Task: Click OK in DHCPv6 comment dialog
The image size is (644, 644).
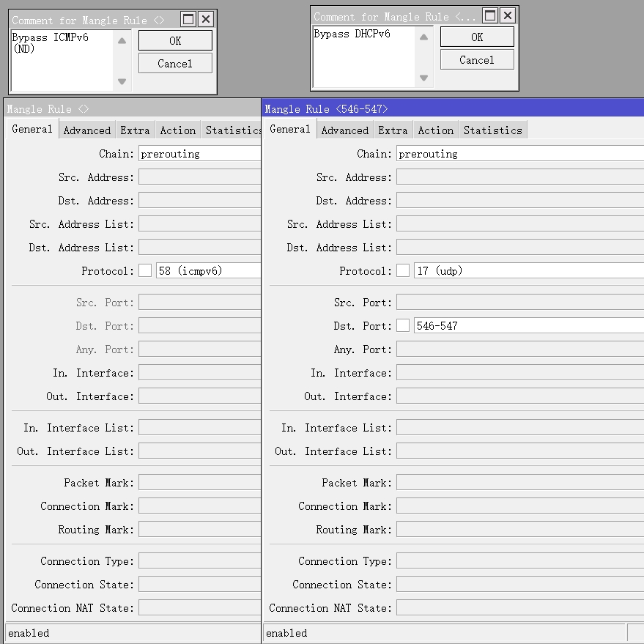Action: coord(477,37)
